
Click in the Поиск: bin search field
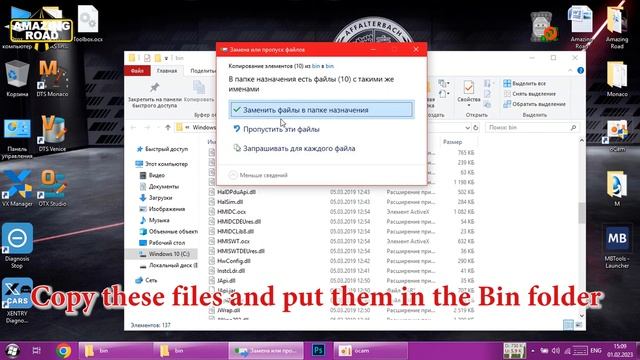532,128
